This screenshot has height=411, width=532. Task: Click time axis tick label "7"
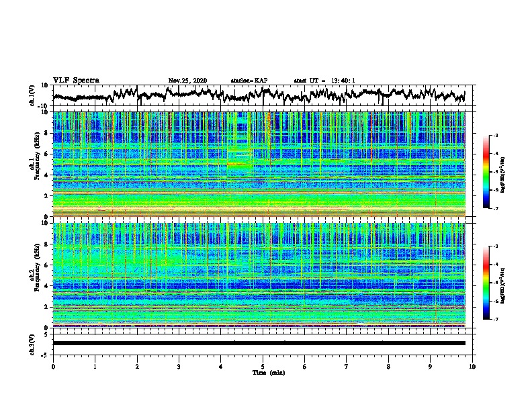347,367
